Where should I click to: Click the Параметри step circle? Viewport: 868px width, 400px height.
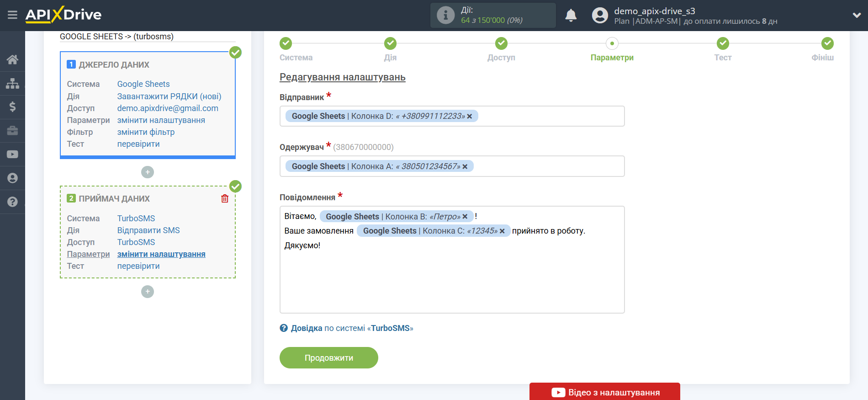[x=612, y=43]
